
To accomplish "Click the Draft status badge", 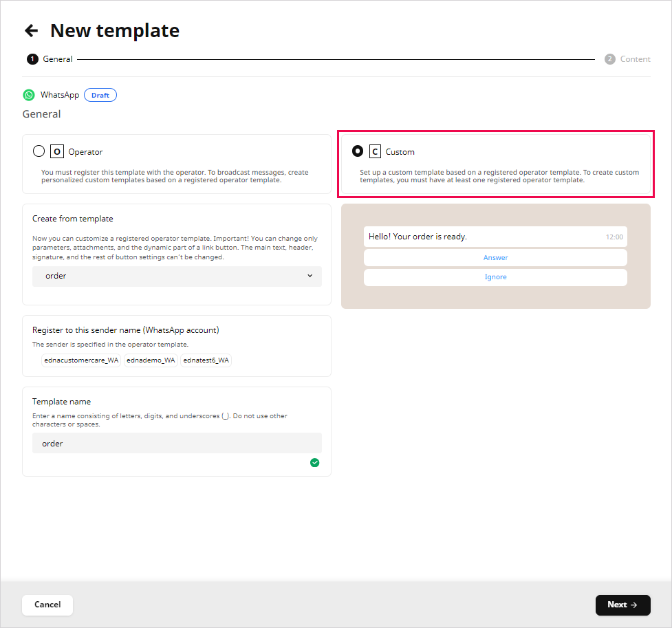I will [100, 95].
